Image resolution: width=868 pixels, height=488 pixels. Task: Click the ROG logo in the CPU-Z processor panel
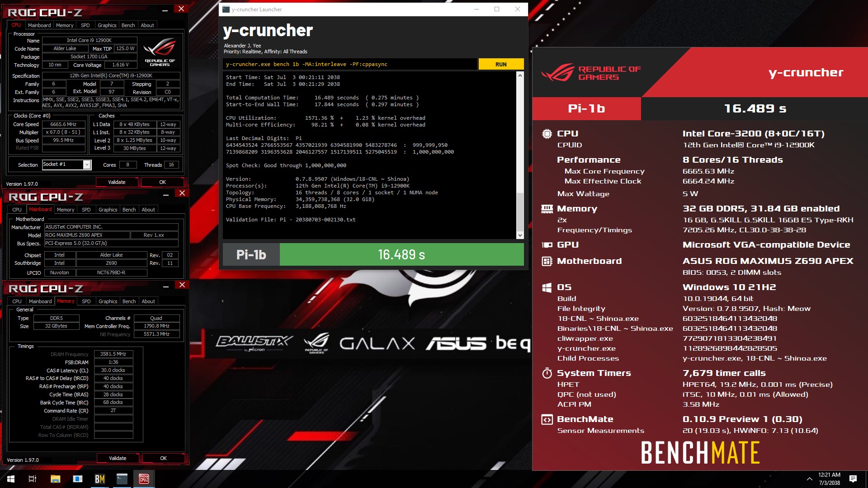point(160,52)
